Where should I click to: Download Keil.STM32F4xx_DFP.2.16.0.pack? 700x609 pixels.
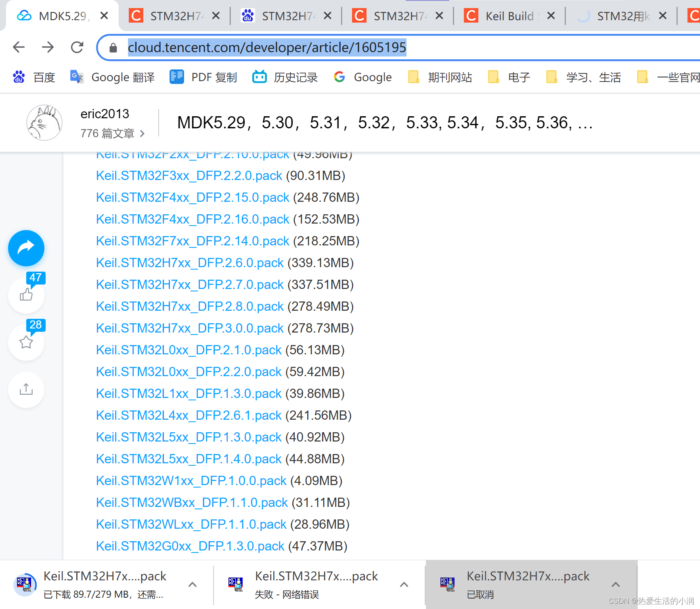[x=193, y=219]
